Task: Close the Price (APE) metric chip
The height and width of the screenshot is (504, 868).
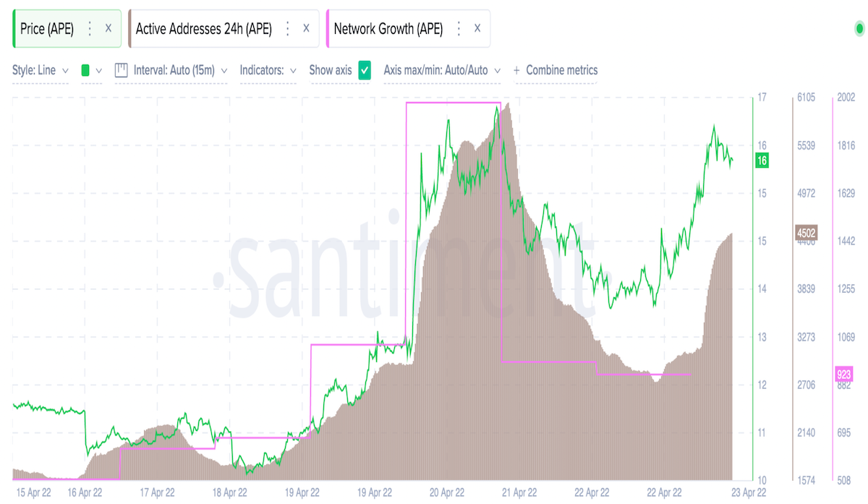Action: 109,28
